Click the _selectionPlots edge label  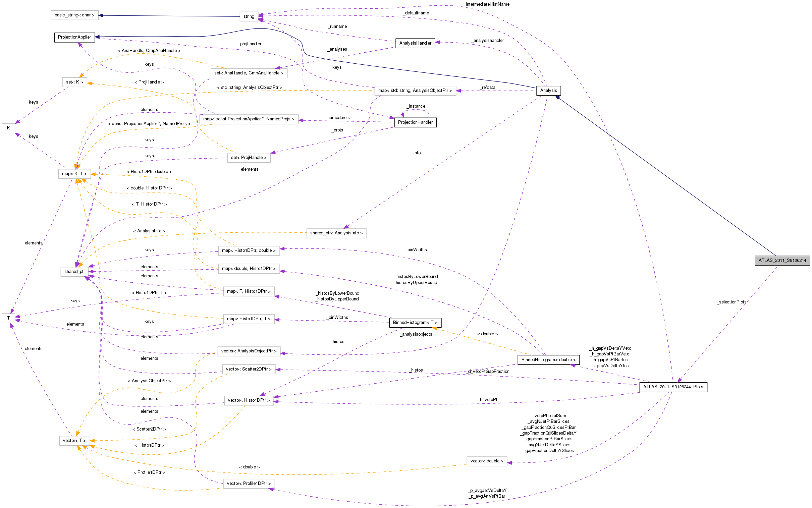[x=732, y=302]
